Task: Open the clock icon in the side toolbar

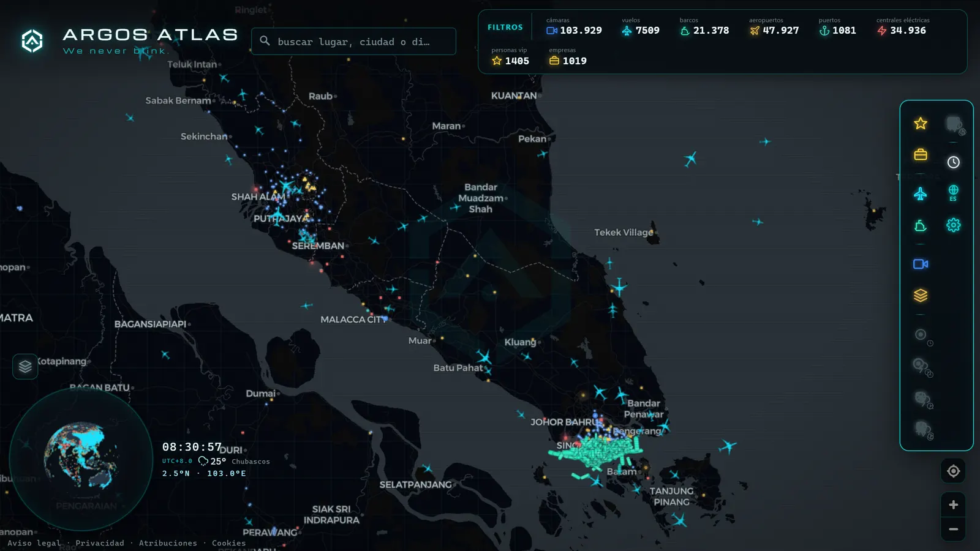Action: (x=954, y=162)
